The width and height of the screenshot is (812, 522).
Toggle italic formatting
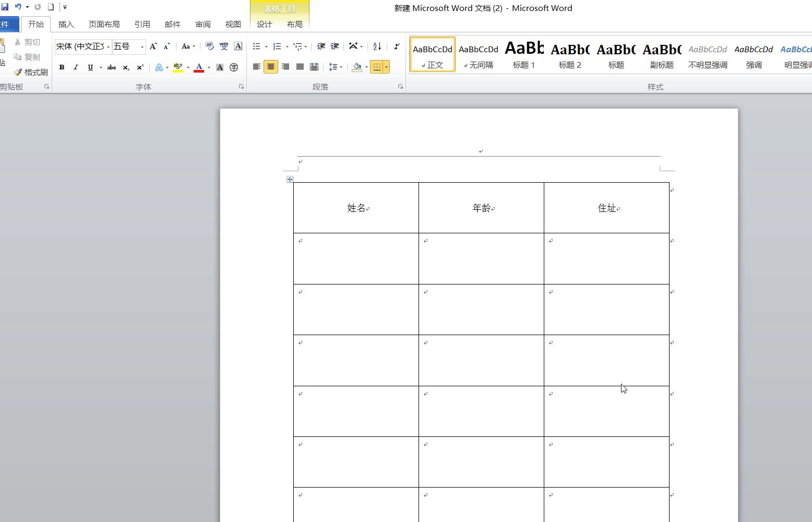click(x=76, y=67)
